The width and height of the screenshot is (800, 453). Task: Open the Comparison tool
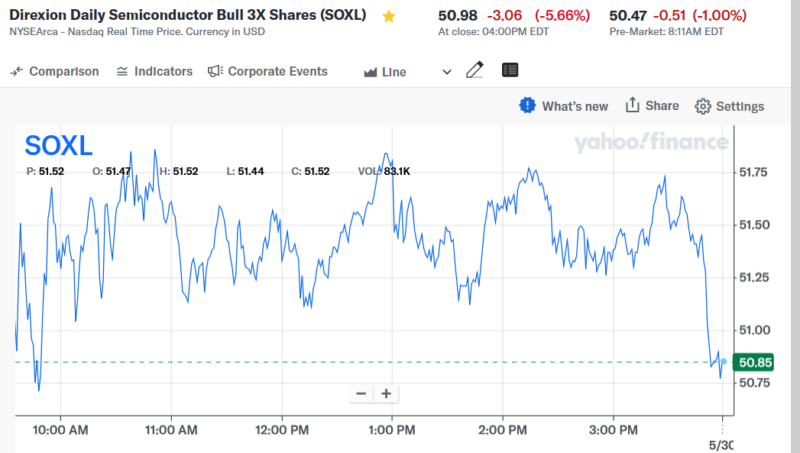click(x=55, y=71)
